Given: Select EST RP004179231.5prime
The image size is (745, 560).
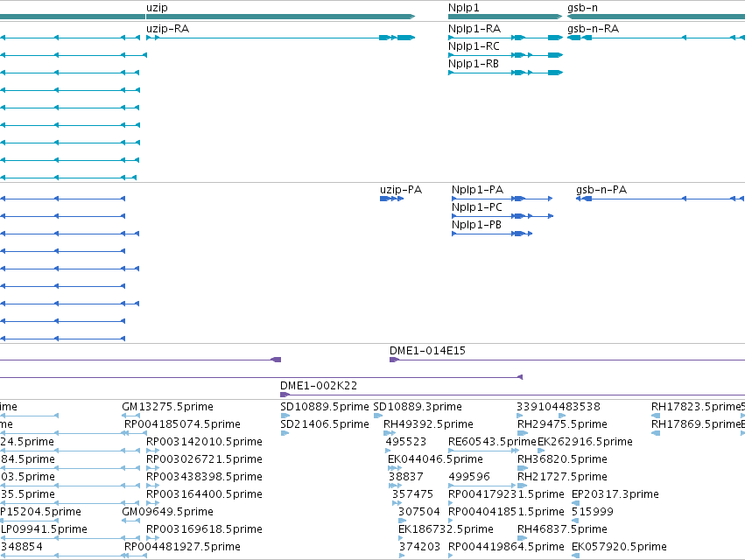Looking at the screenshot, I should (x=507, y=494).
